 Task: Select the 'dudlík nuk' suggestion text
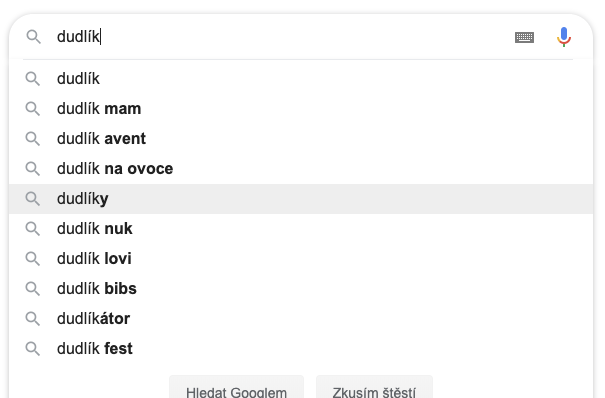(x=95, y=229)
